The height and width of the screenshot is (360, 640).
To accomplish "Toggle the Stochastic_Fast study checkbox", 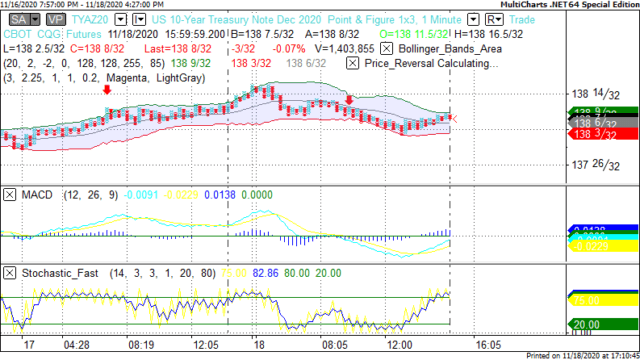I will 9,273.
